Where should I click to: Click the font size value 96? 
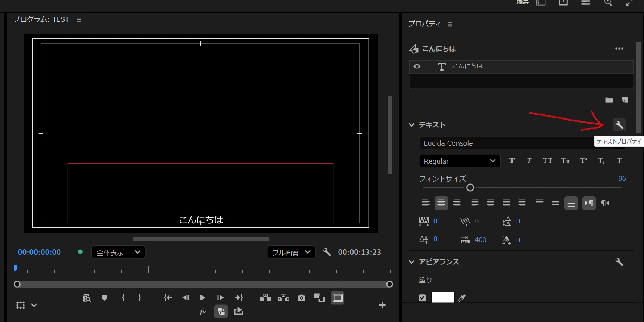click(622, 179)
